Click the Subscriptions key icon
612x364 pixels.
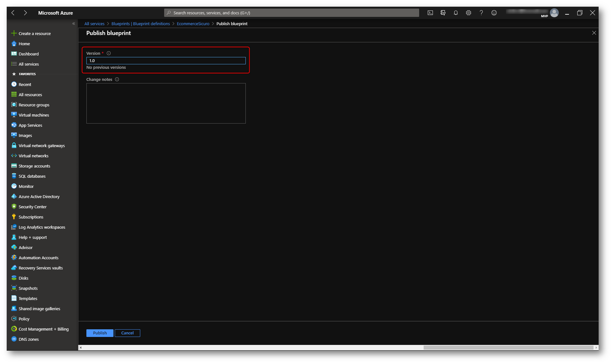(x=14, y=217)
